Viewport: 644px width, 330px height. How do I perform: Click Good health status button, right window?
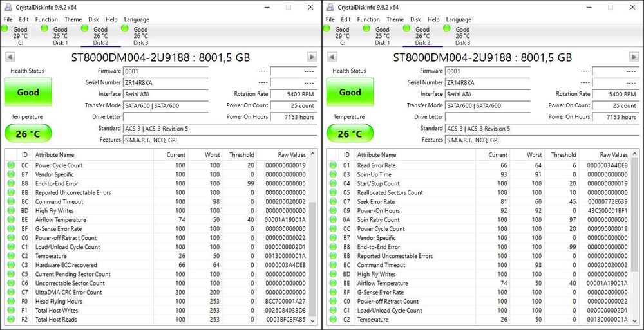[350, 93]
